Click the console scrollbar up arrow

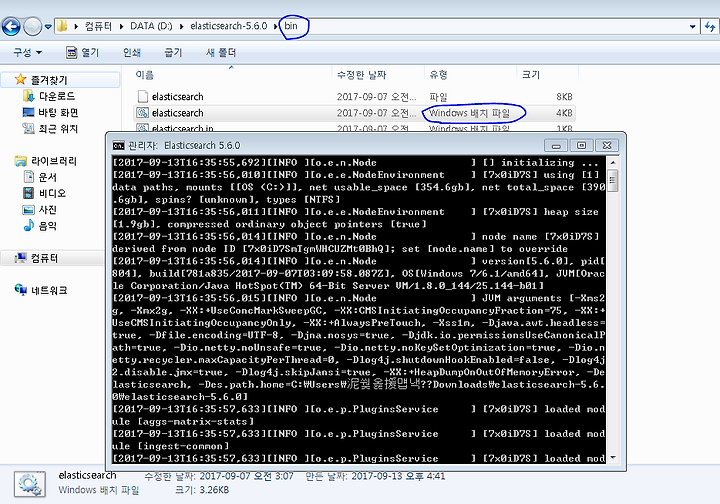[x=613, y=162]
